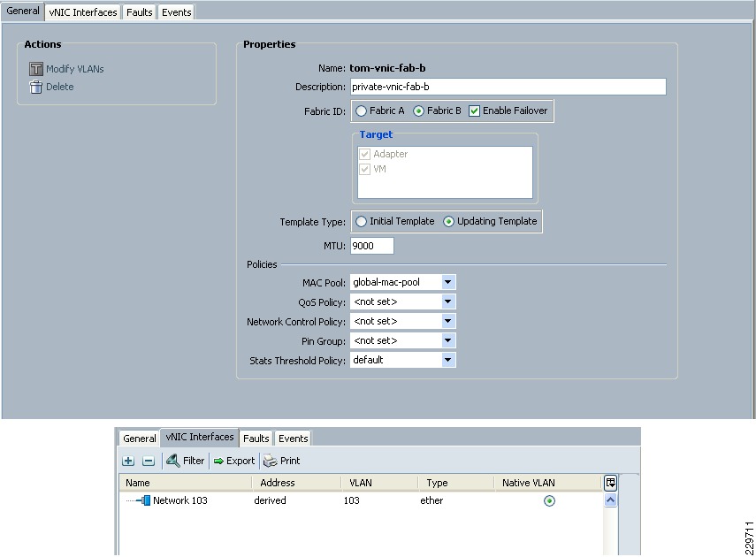Click the plus add icon in vNIC toolbar
Viewport: 756px width, 557px height.
click(128, 461)
